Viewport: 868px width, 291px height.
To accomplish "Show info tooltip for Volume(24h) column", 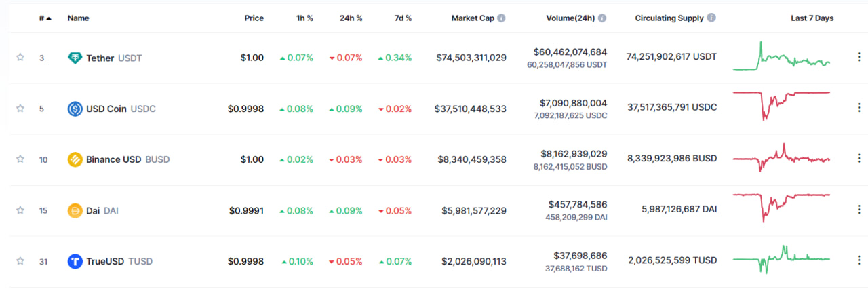I will pos(602,18).
